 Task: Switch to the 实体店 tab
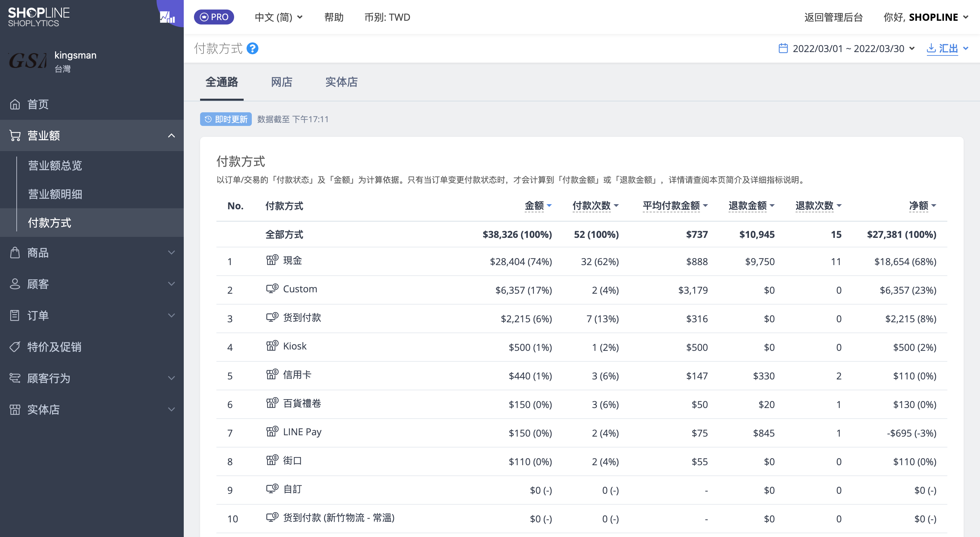pos(341,82)
